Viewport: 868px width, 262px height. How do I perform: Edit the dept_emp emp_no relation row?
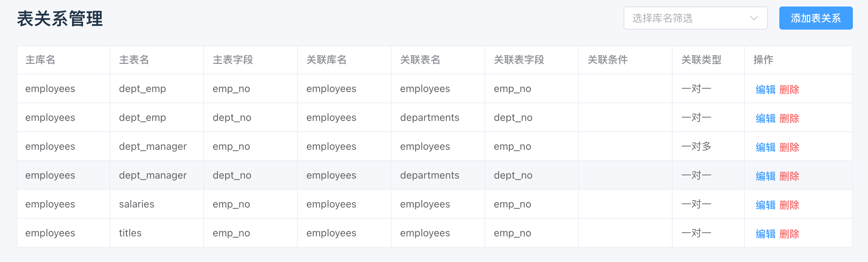click(x=766, y=89)
